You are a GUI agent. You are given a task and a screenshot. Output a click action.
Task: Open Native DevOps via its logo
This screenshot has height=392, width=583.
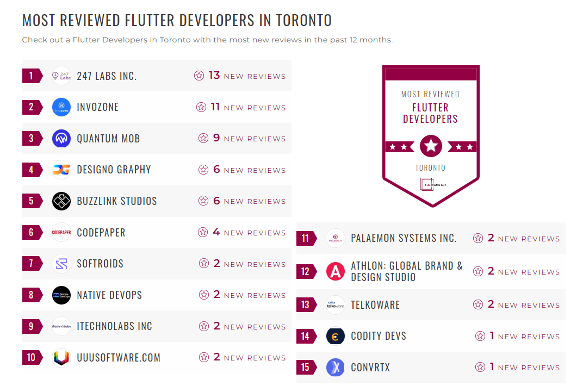pos(61,295)
